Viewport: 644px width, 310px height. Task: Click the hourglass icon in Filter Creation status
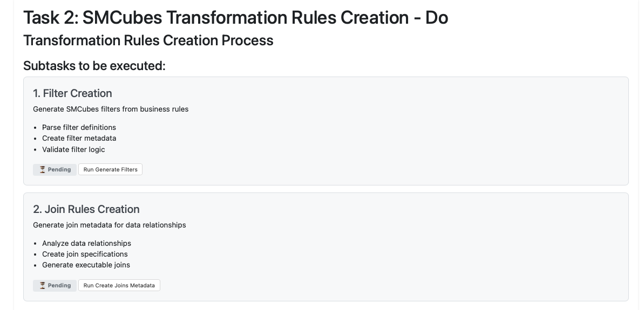point(43,169)
